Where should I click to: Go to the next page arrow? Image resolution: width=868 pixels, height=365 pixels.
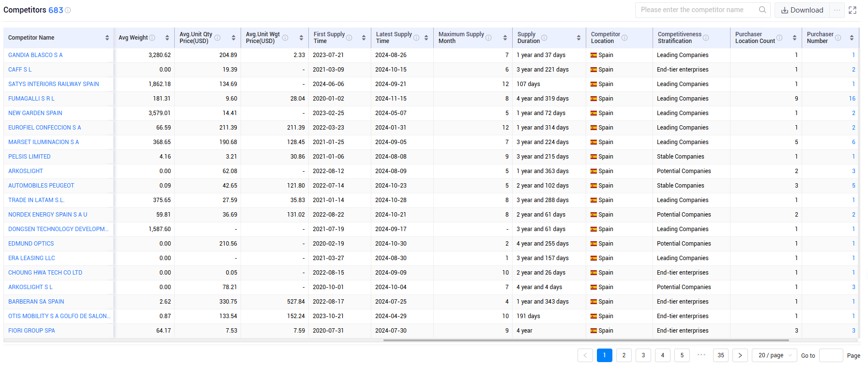[740, 355]
